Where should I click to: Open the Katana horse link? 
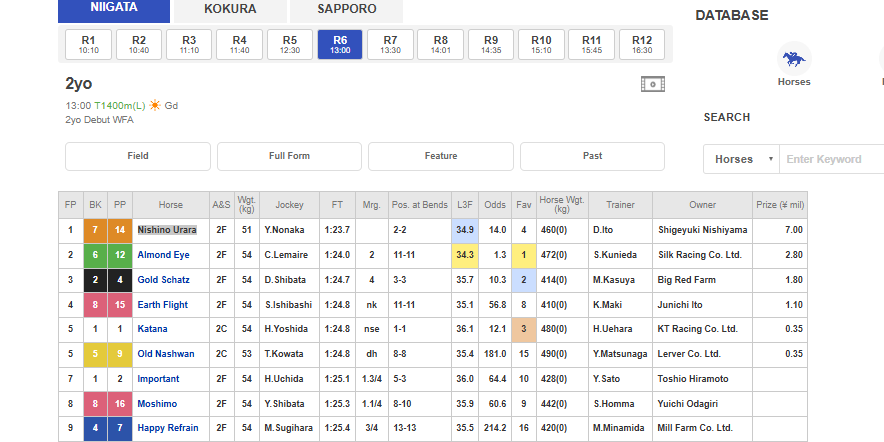tap(152, 329)
